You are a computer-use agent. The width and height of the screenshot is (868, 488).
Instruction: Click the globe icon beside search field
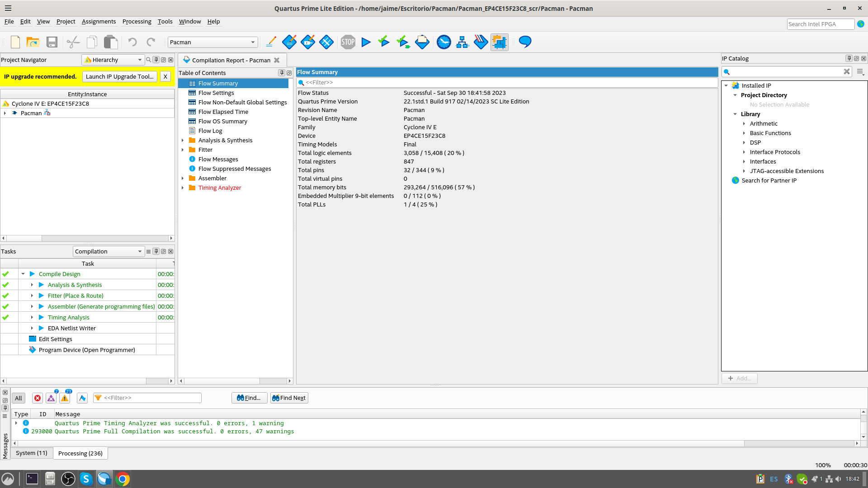pos(861,24)
